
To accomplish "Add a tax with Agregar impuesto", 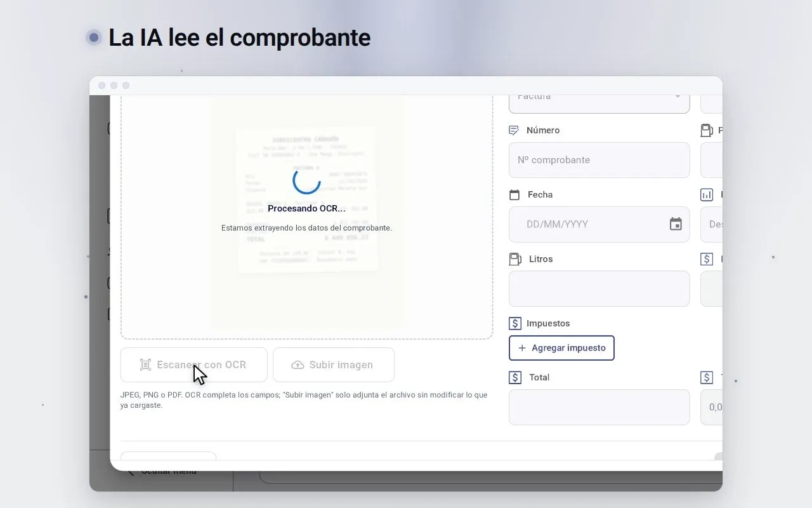I will click(x=561, y=348).
